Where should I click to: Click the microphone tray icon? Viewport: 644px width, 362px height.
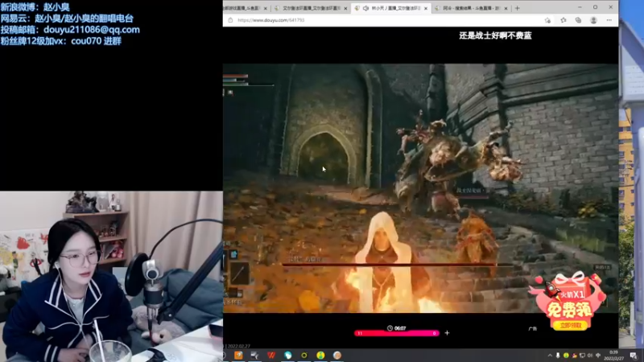pos(558,356)
